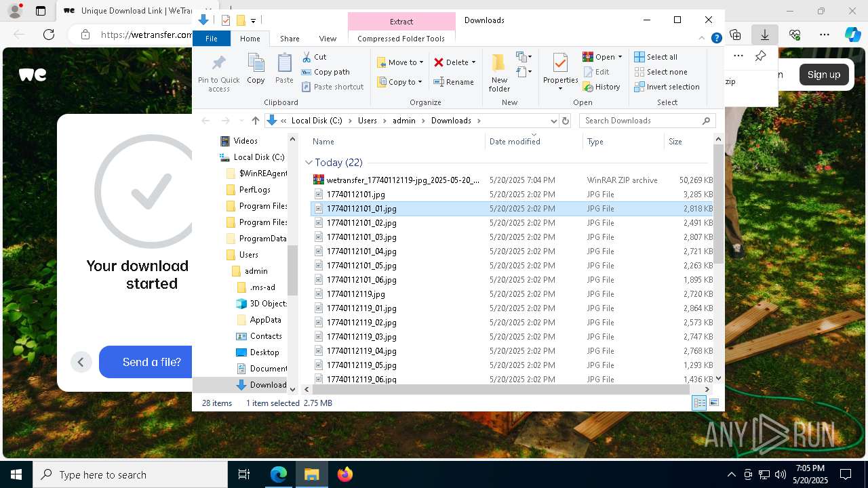This screenshot has height=488, width=868.
Task: Click horizontal scrollbar right arrow
Action: coord(707,389)
